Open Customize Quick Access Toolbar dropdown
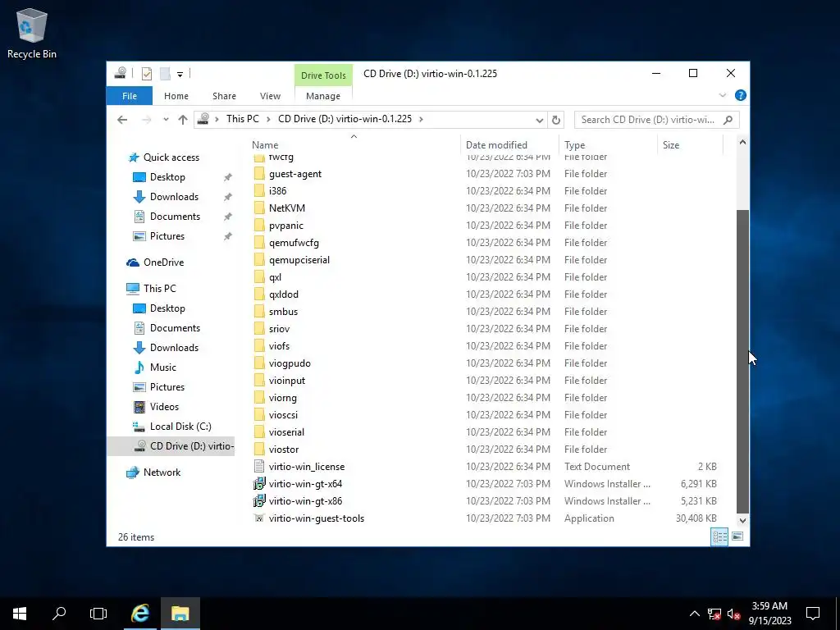The width and height of the screenshot is (840, 630). [180, 75]
